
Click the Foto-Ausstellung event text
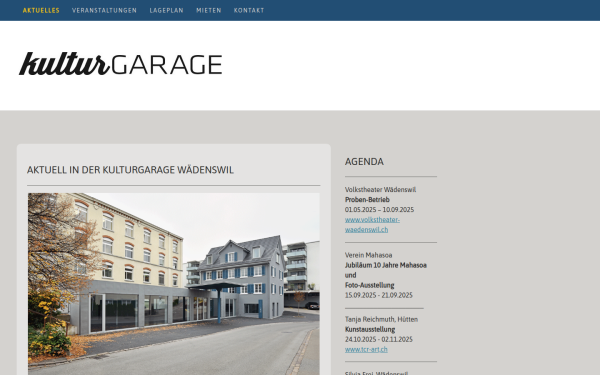[x=370, y=285]
